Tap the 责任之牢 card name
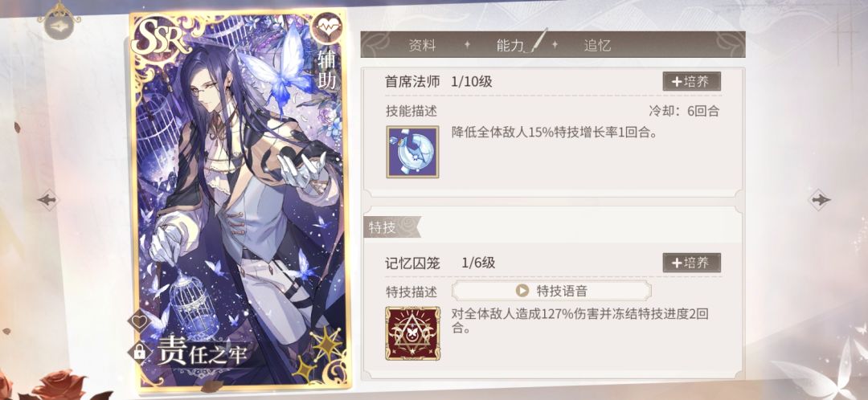 202,354
